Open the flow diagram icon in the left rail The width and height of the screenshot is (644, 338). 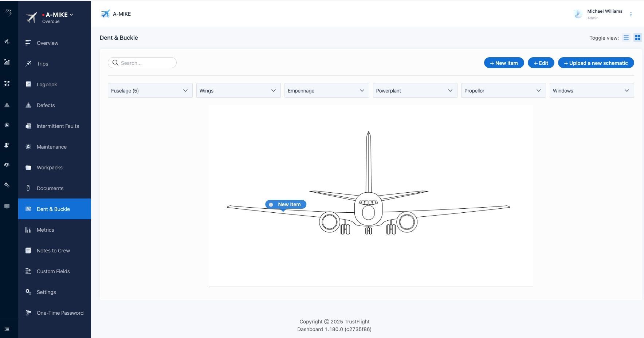click(x=7, y=83)
